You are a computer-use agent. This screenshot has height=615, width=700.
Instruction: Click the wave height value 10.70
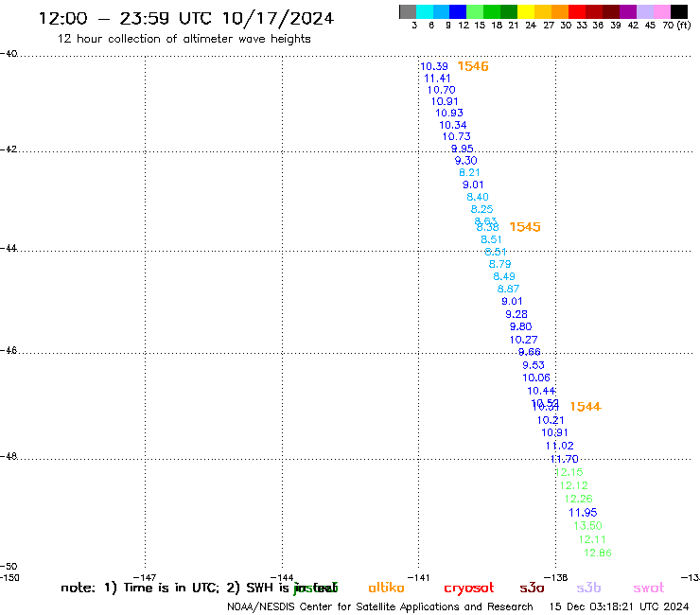(441, 90)
